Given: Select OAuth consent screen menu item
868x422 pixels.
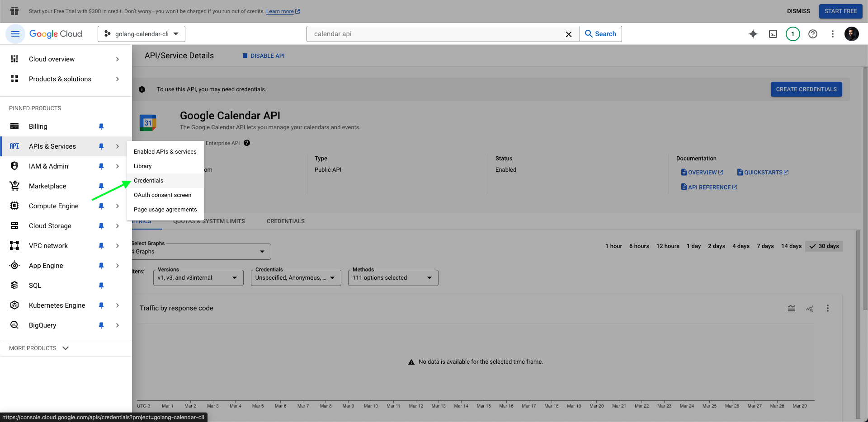Looking at the screenshot, I should (x=165, y=195).
